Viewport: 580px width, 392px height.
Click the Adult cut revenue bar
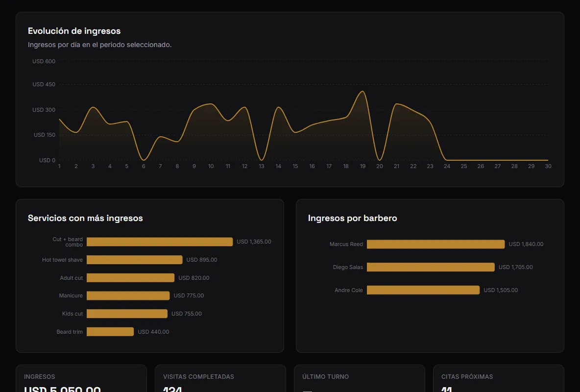tap(131, 278)
